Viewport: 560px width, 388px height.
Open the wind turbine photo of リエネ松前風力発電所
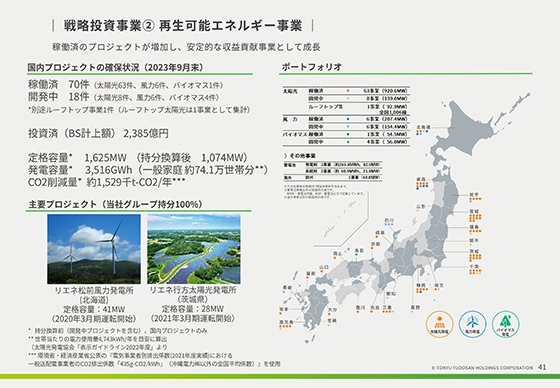point(94,249)
